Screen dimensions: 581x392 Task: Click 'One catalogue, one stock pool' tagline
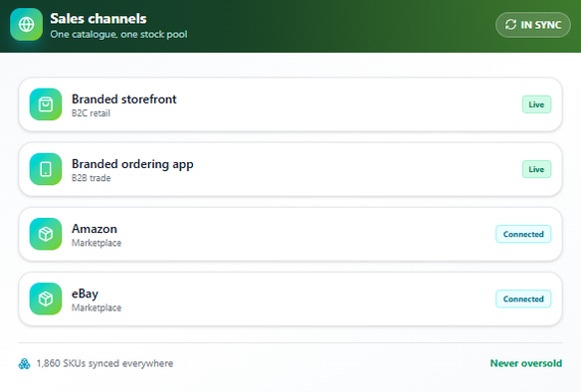point(118,35)
